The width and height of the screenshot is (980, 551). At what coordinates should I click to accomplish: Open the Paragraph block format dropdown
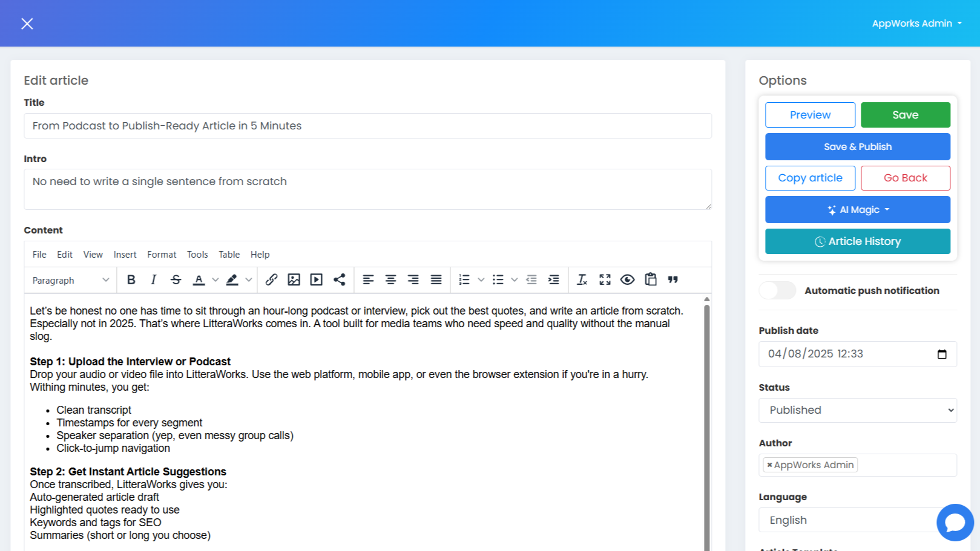pyautogui.click(x=70, y=280)
